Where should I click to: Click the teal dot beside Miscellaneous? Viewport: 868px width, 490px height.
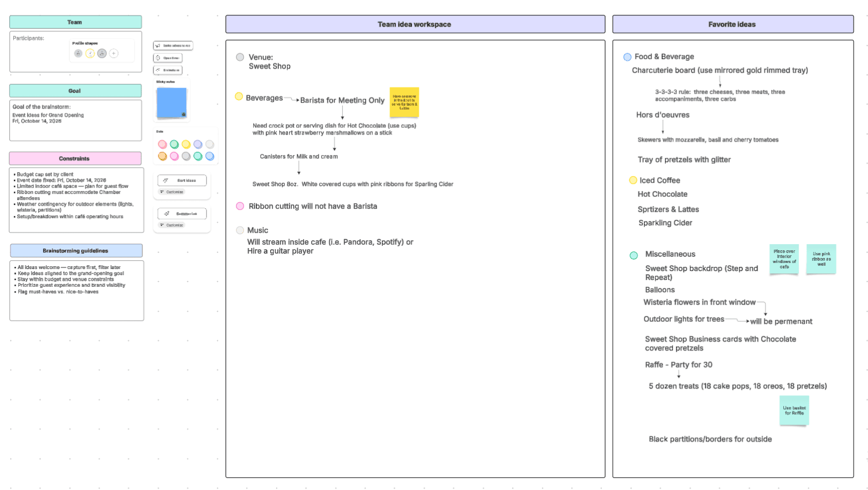(x=634, y=255)
